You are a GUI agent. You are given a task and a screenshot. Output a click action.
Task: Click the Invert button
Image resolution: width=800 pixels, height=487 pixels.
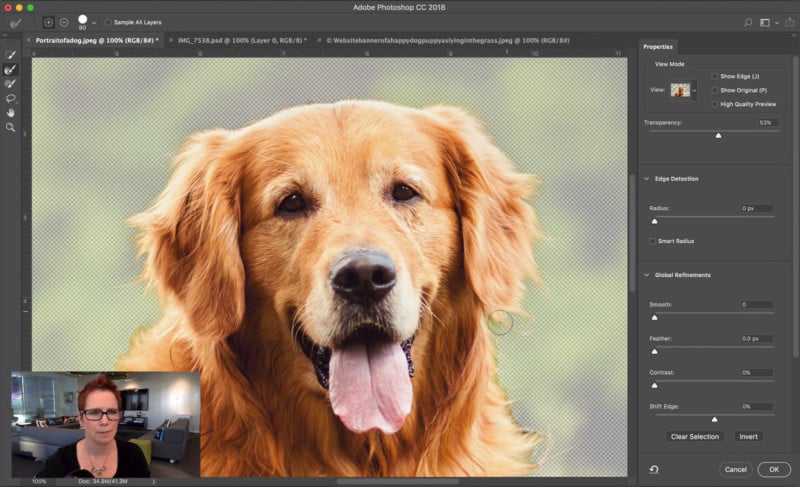click(x=748, y=437)
